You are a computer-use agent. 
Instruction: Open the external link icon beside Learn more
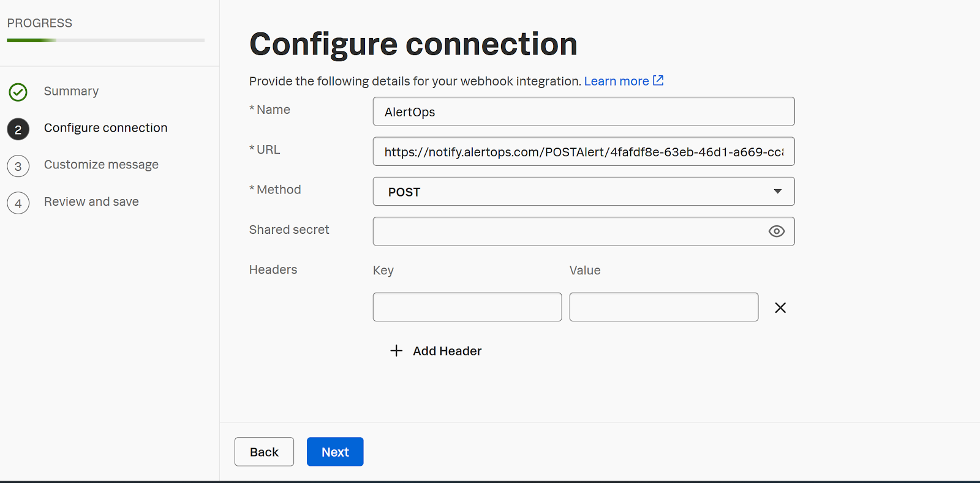click(658, 81)
